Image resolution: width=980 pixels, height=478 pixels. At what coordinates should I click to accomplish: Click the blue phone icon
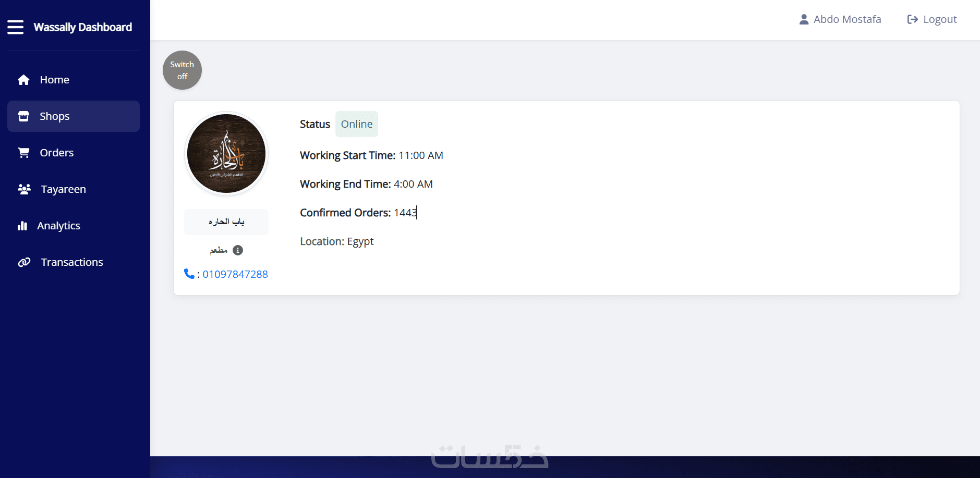(x=189, y=274)
